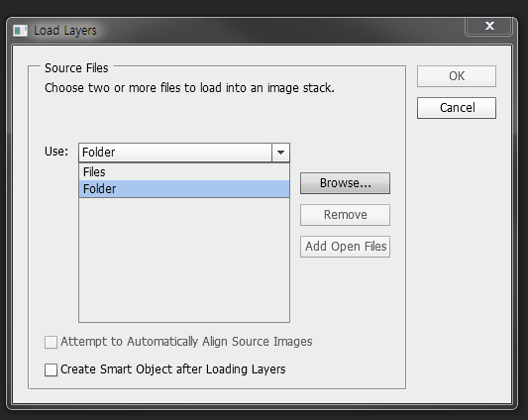Click the Create Smart Object after Loading Layers label
Screen dimensions: 528x420
173,369
